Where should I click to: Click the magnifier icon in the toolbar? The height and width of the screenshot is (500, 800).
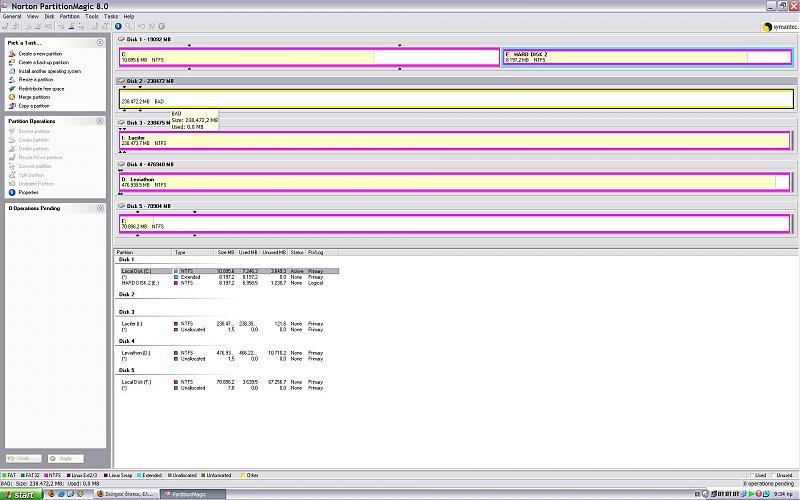pos(128,26)
